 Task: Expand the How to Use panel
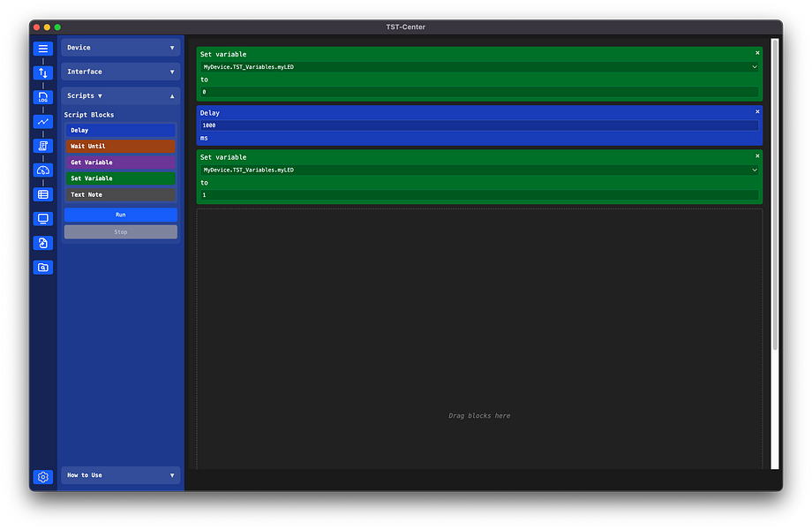click(121, 475)
